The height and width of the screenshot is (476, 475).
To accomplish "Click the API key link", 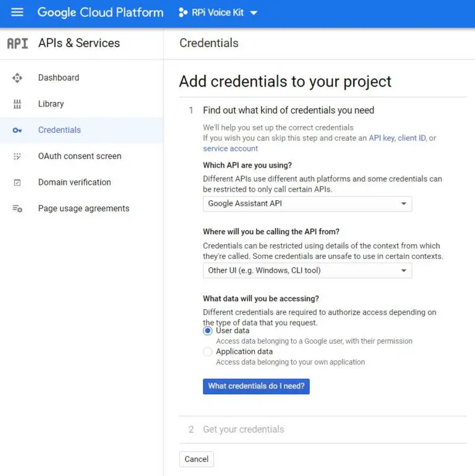I will pyautogui.click(x=382, y=138).
